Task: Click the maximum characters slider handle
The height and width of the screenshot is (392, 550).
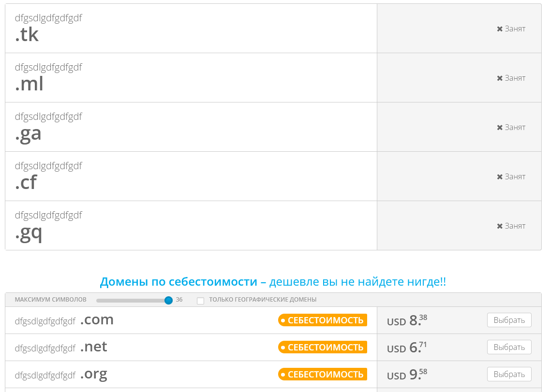Action: pos(168,300)
